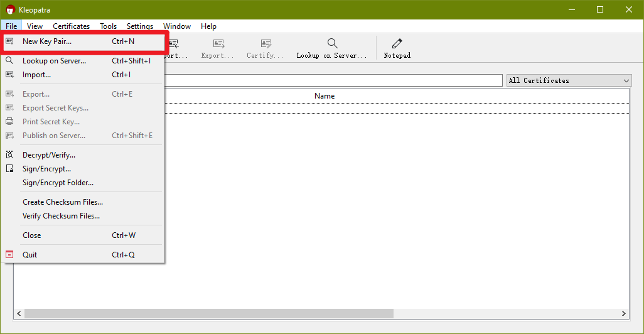Click the Export... toolbar button
The height and width of the screenshot is (334, 644).
(218, 48)
